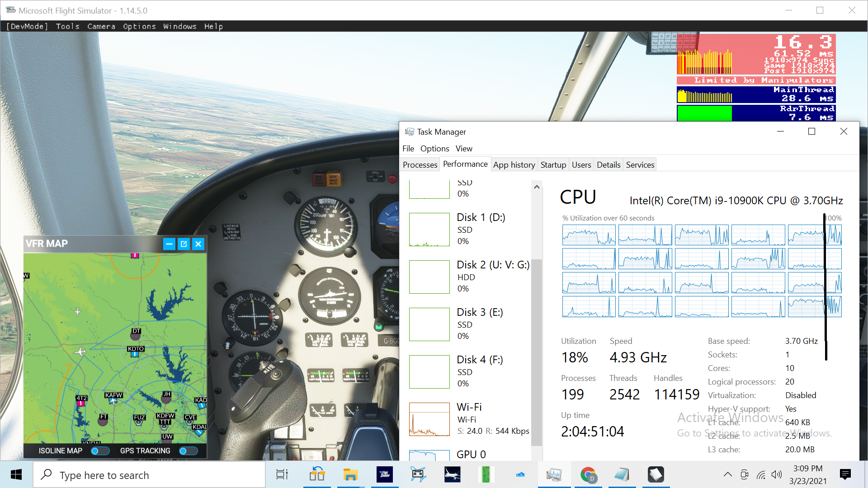Click the performance sidebar scrollbar thumb
The width and height of the screenshot is (868, 488).
[x=536, y=352]
